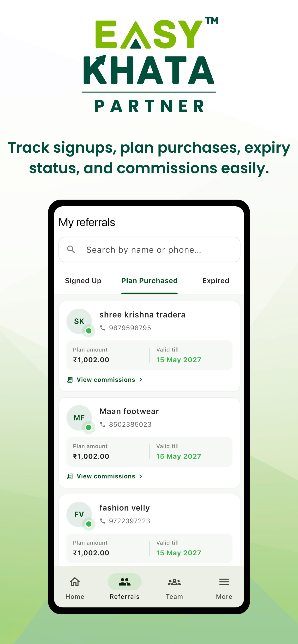This screenshot has height=644, width=298.
Task: Click MF avatar for Maan footwear
Action: tap(79, 418)
